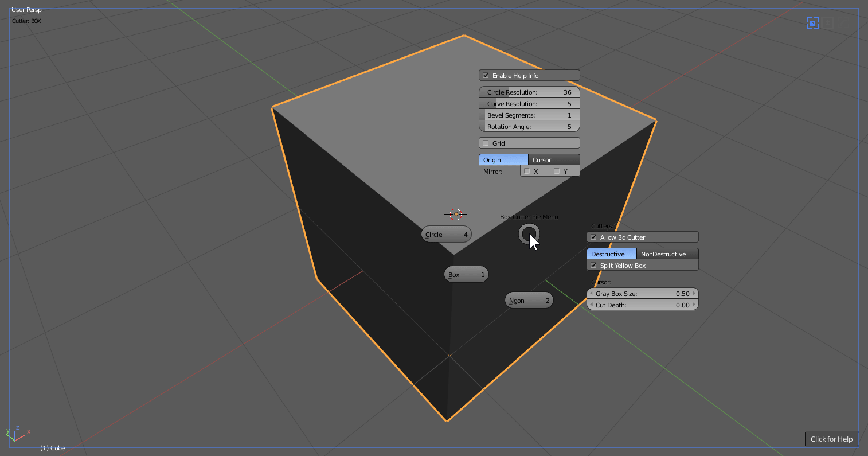
Task: Click the faded icon next to blue cutter icon
Action: click(x=828, y=23)
